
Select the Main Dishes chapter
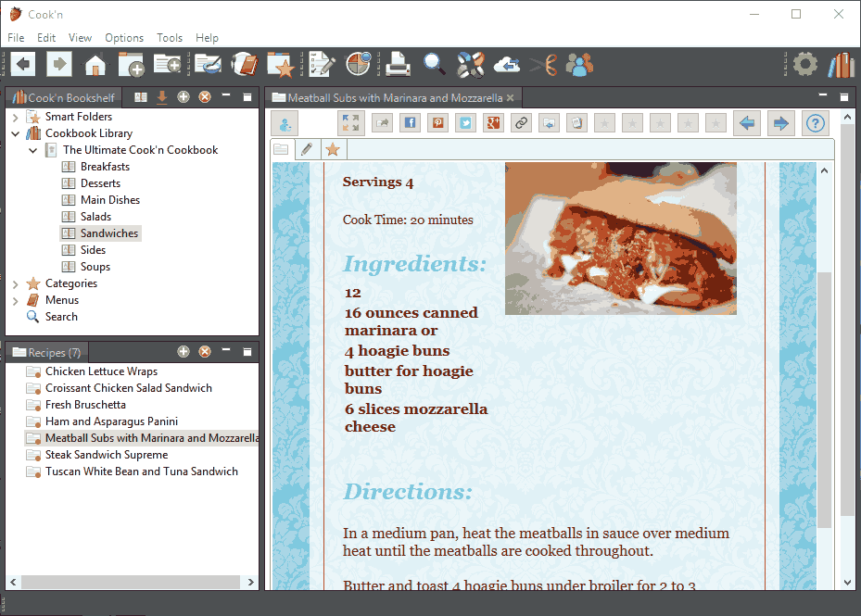pos(109,200)
